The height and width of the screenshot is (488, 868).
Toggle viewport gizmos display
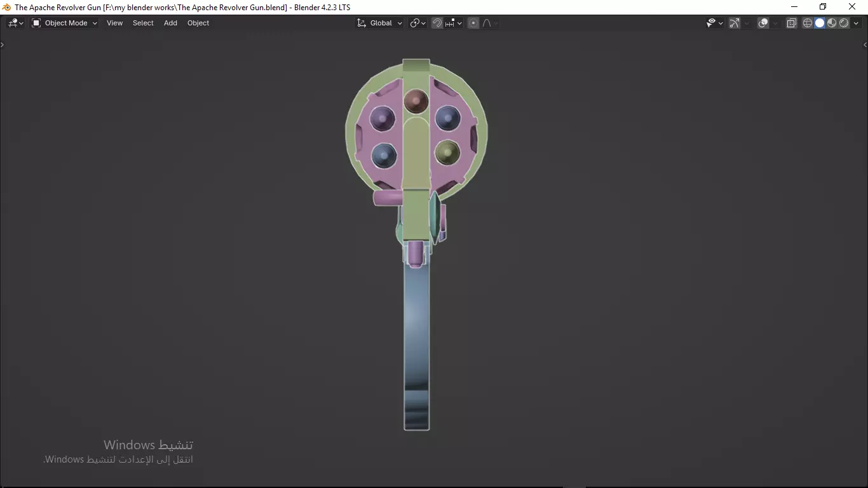pyautogui.click(x=735, y=23)
